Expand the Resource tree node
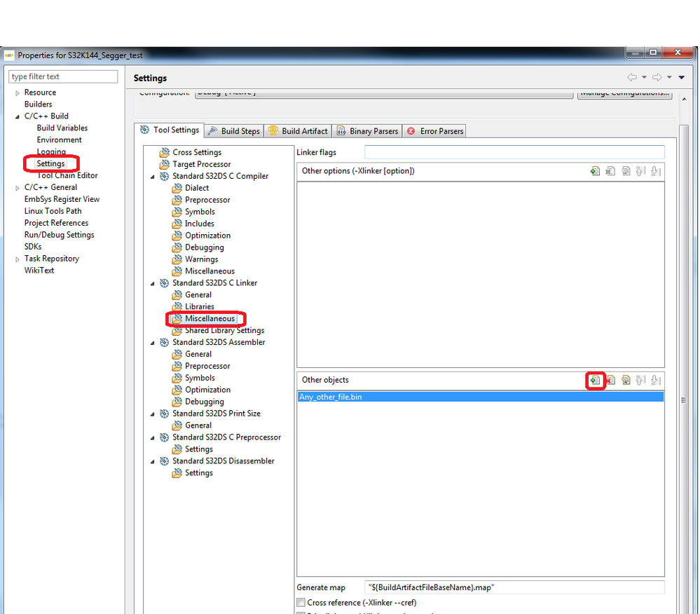700x614 pixels. (18, 93)
